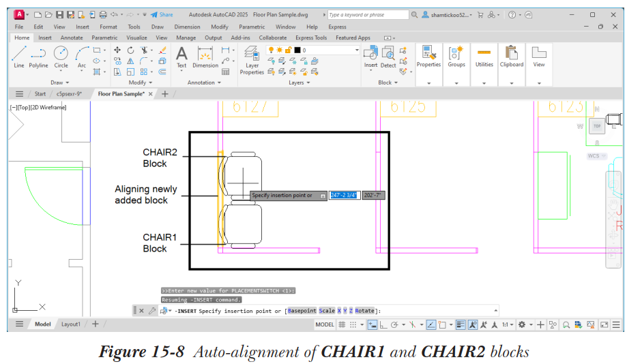Image resolution: width=627 pixels, height=364 pixels.
Task: Add a new layout with plus button
Action: click(x=95, y=324)
